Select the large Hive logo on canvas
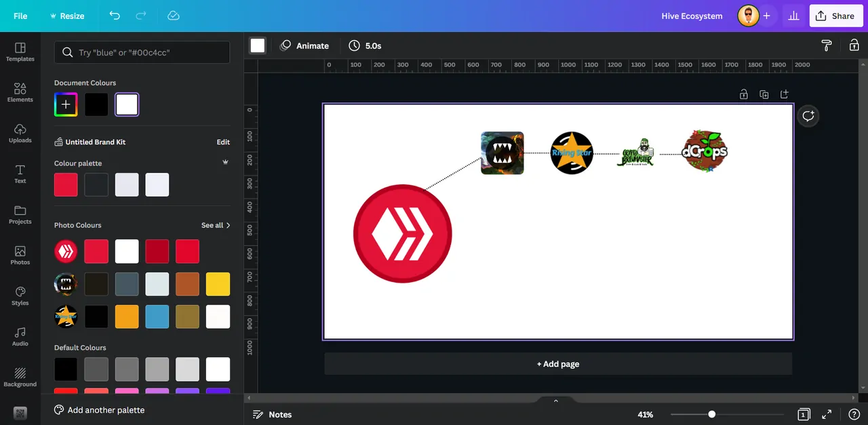This screenshot has width=868, height=425. click(402, 234)
